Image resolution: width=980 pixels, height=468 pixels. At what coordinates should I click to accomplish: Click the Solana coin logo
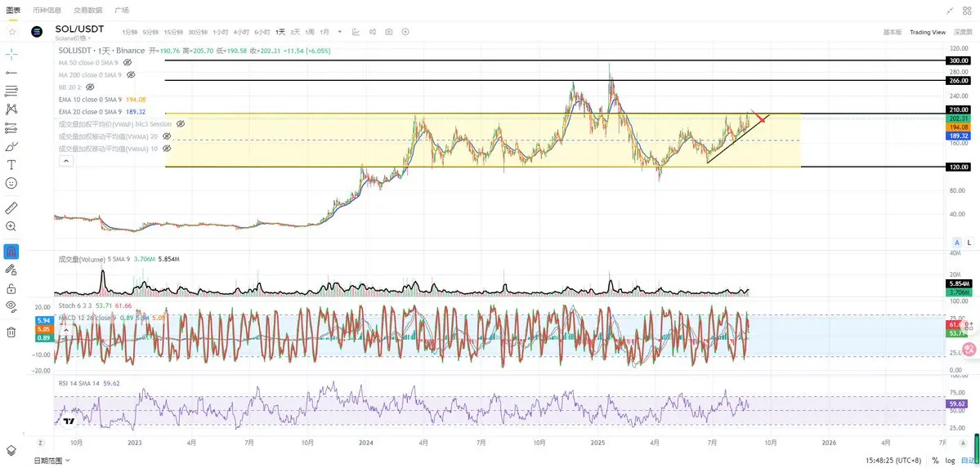[x=36, y=32]
